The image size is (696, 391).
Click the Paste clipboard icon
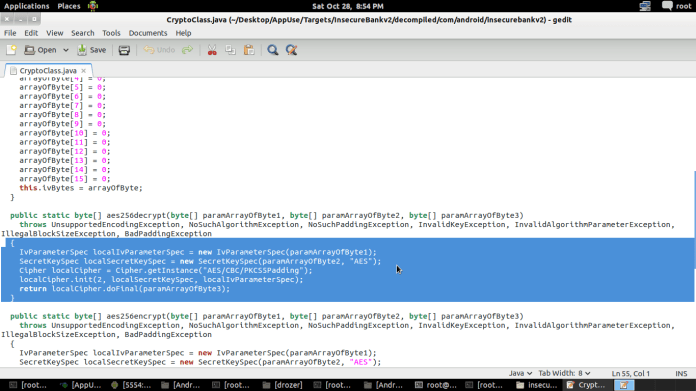pos(249,50)
